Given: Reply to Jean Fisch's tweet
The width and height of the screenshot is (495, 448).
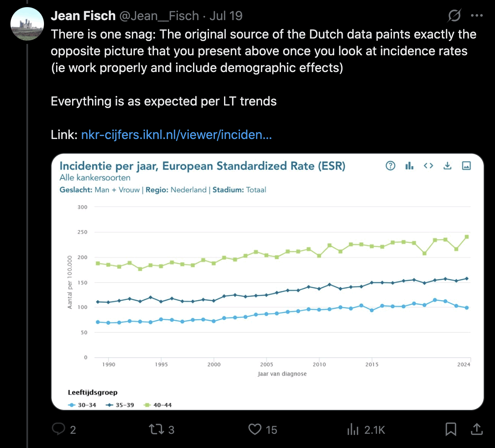Looking at the screenshot, I should pos(59,429).
